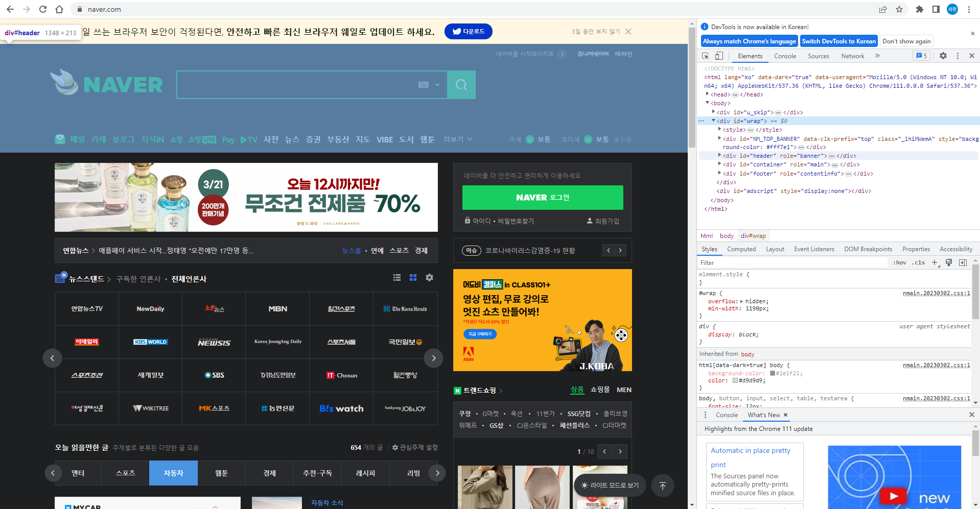Click body breadcrumb in DevTools
Viewport: 980px width, 509px height.
727,236
